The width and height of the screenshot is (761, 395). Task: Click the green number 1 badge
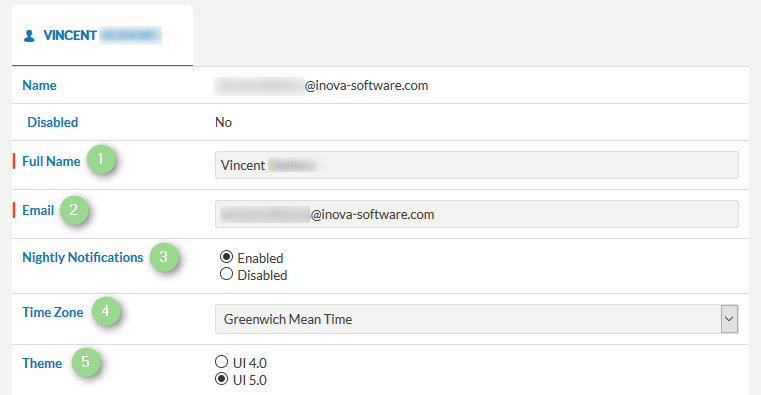[x=101, y=159]
